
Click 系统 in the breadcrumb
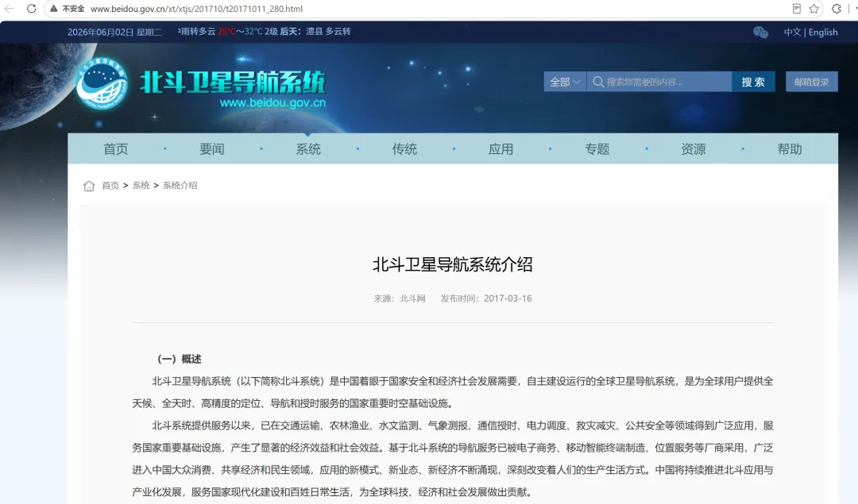141,186
